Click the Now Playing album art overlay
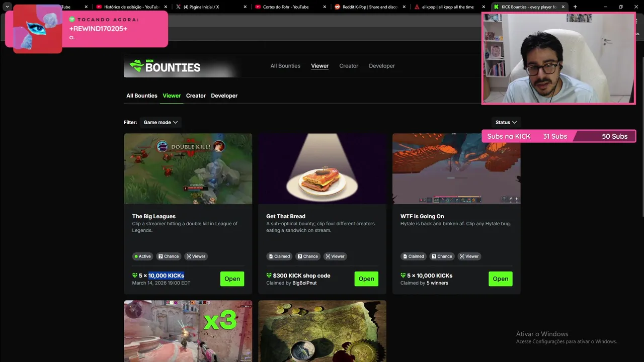Viewport: 644px width, 362px height. (x=37, y=29)
